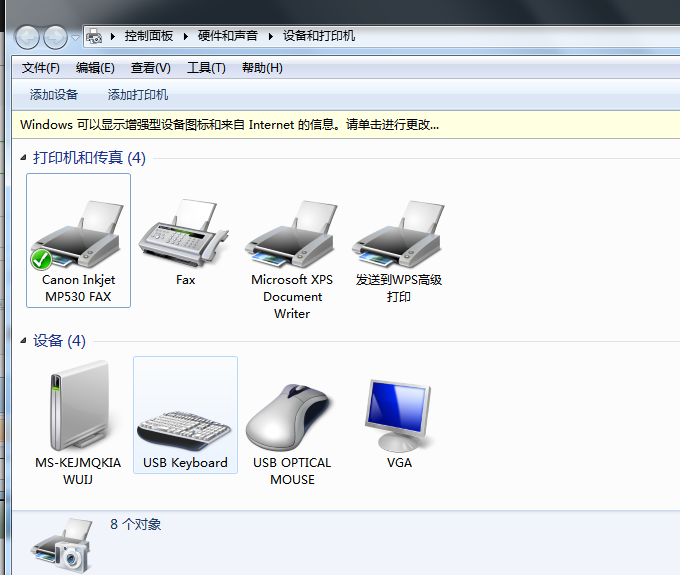Open the 编辑(E) menu
680x575 pixels.
(95, 68)
